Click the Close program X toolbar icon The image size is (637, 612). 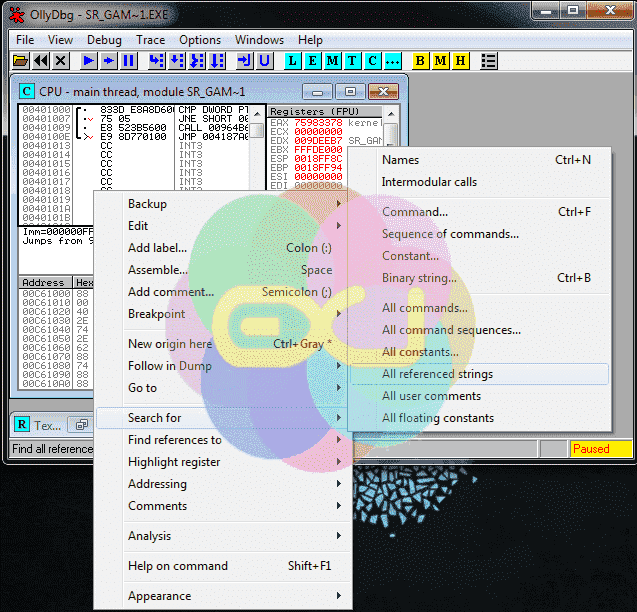pyautogui.click(x=61, y=61)
